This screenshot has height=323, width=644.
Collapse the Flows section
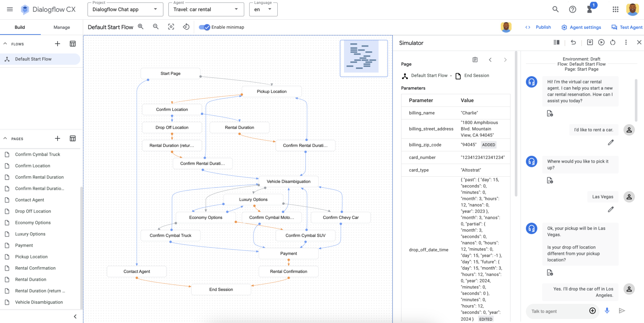click(5, 43)
